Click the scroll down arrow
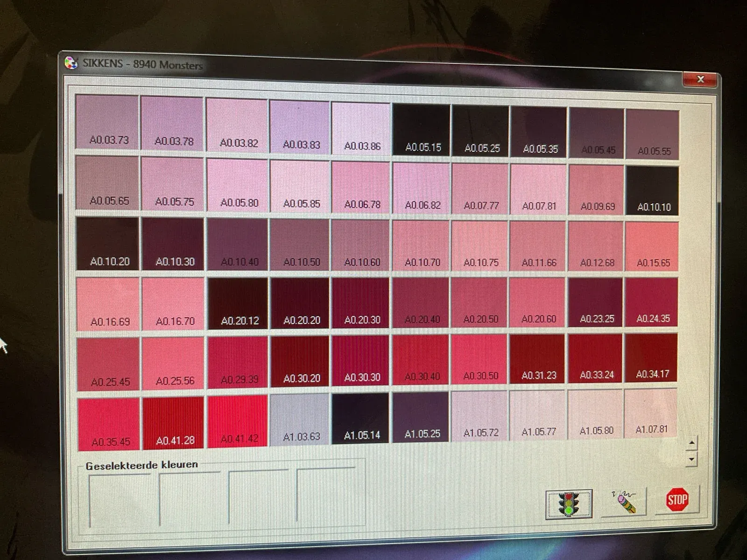The height and width of the screenshot is (560, 747). point(692,459)
